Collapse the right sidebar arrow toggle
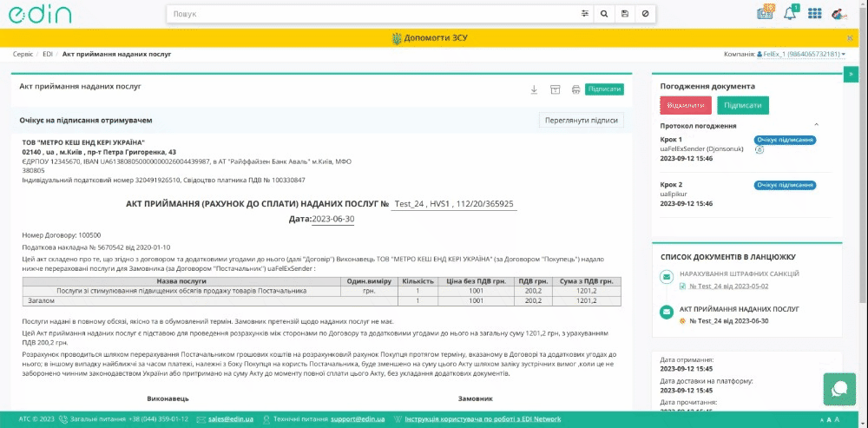 851,74
